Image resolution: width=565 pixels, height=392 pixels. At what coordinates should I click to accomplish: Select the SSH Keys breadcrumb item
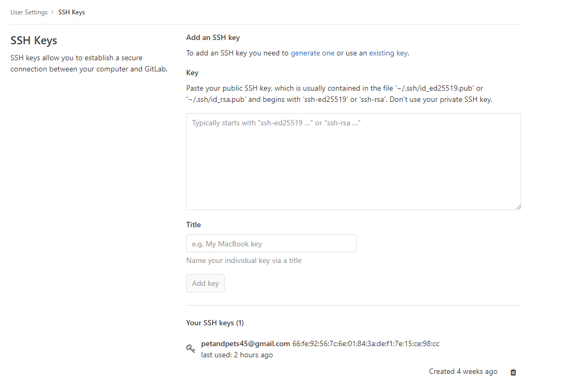point(71,12)
